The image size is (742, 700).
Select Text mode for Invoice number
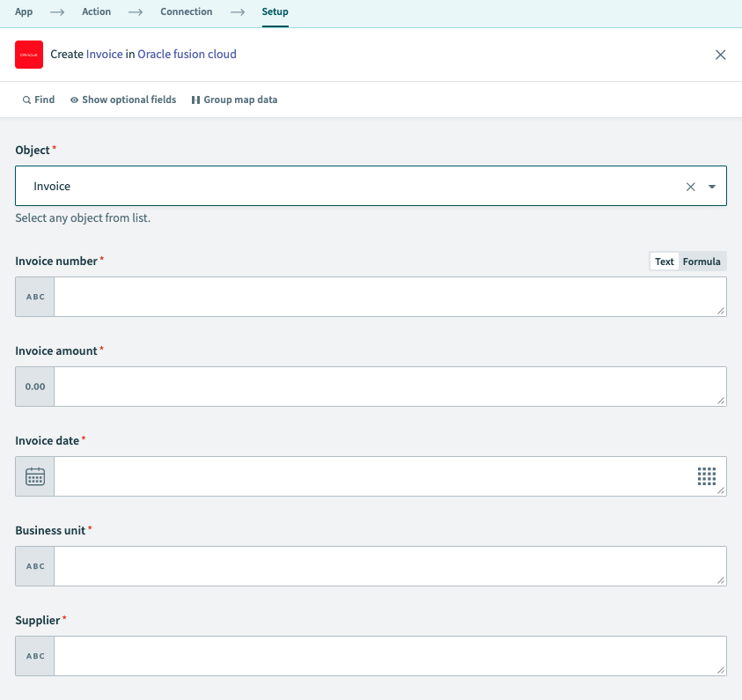point(665,261)
